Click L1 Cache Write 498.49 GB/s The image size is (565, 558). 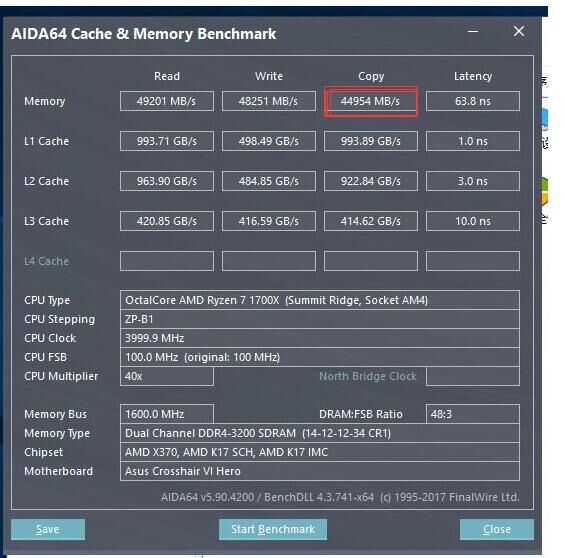click(269, 141)
